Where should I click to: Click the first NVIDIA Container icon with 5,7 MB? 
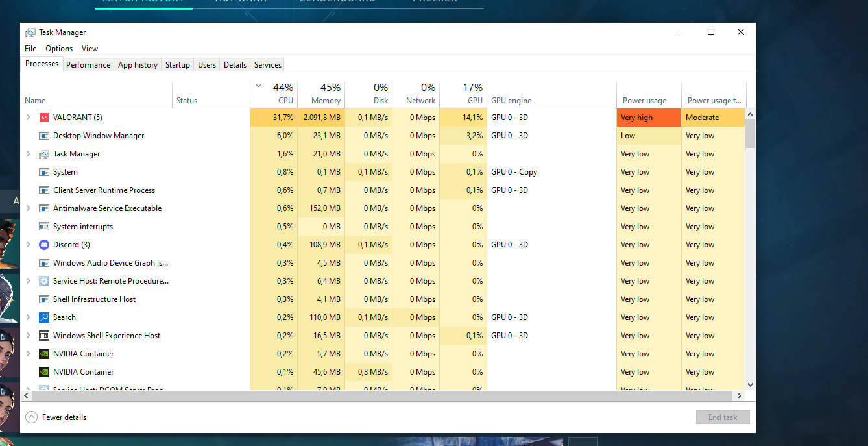tap(44, 354)
